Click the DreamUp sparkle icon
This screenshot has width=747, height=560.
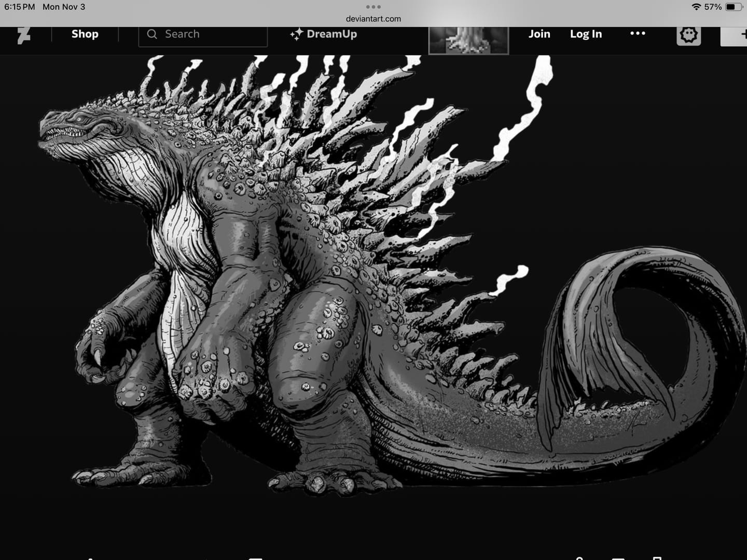point(296,34)
